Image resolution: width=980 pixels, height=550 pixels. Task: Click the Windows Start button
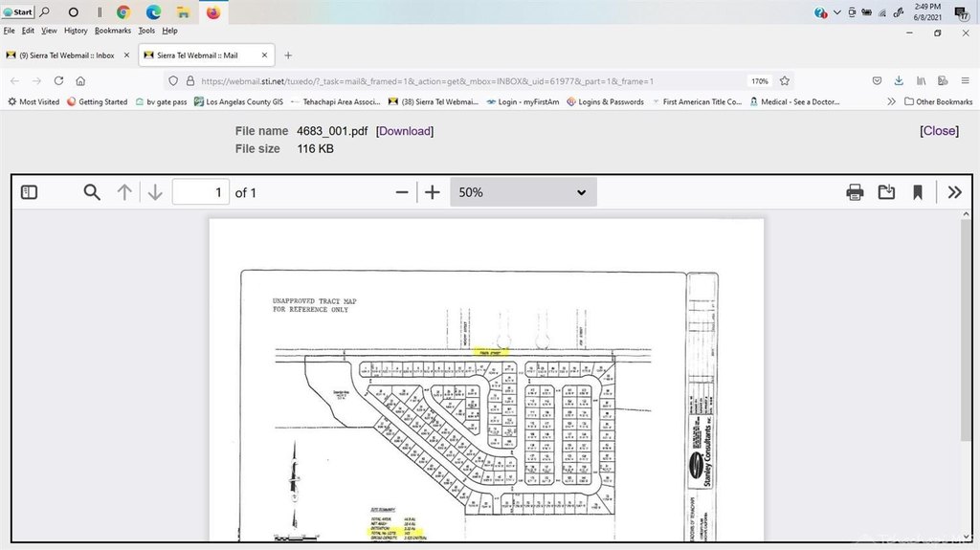(x=17, y=12)
